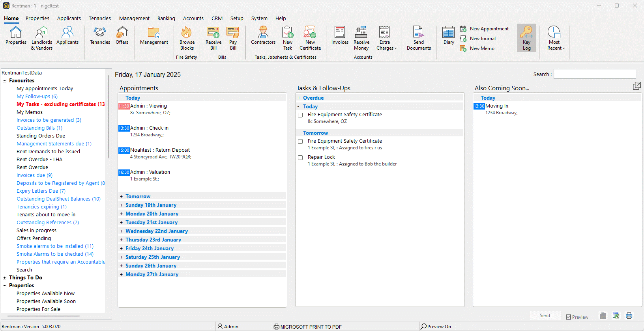The height and width of the screenshot is (331, 644).
Task: Toggle the Preview checkbox
Action: [x=569, y=317]
